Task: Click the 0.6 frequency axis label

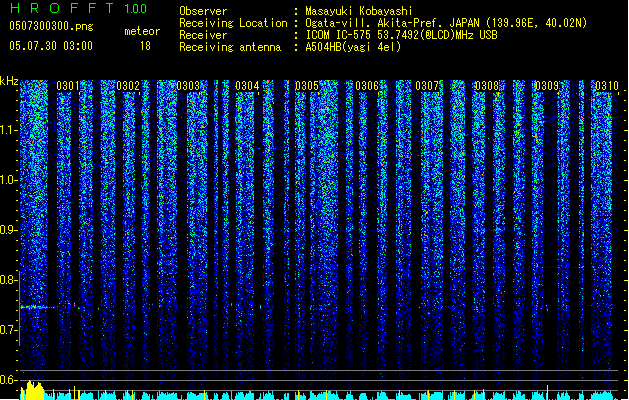Action: pyautogui.click(x=9, y=380)
